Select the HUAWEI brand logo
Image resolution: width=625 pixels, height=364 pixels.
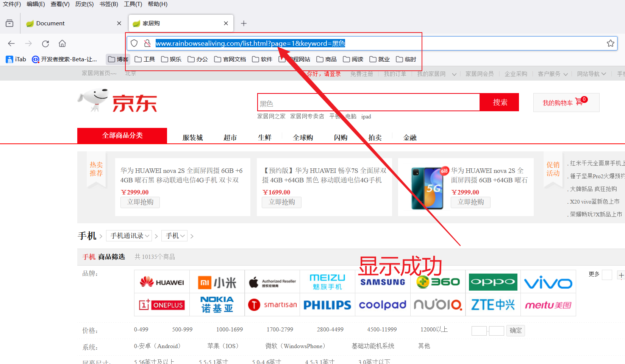tap(162, 282)
